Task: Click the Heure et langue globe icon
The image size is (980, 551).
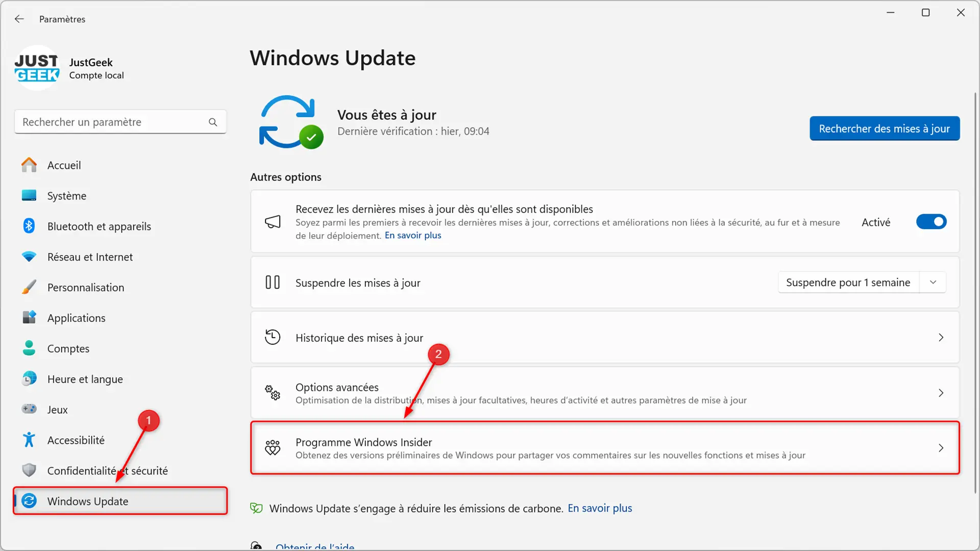Action: point(29,379)
